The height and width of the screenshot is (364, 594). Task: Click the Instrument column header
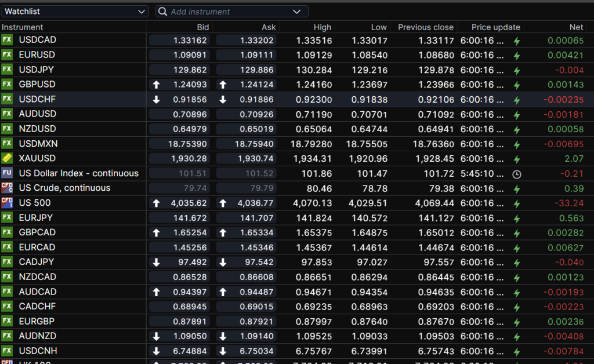click(23, 27)
